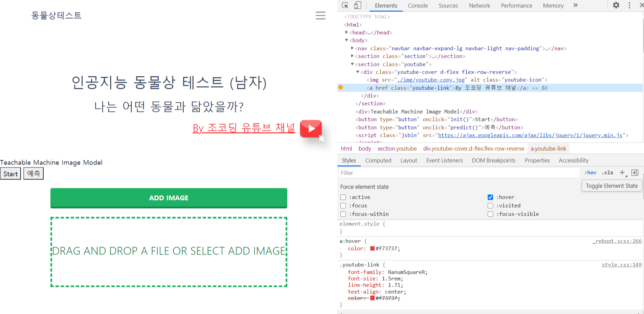Enable the :focus-within element state
644x314 pixels.
pyautogui.click(x=343, y=214)
